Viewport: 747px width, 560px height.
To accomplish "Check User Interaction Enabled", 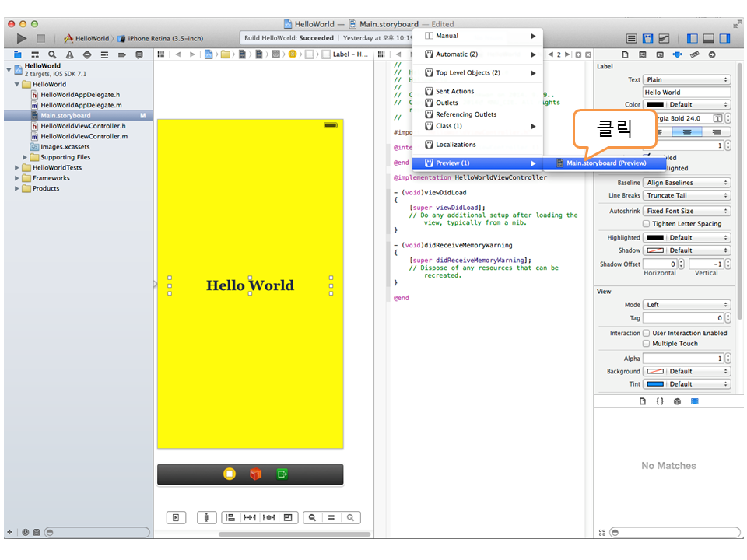I will pyautogui.click(x=646, y=333).
